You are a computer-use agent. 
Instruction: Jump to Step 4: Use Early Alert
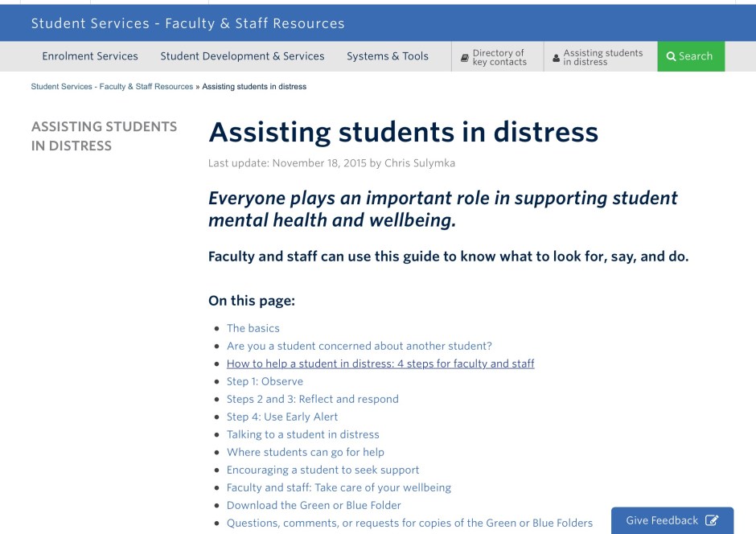(282, 417)
